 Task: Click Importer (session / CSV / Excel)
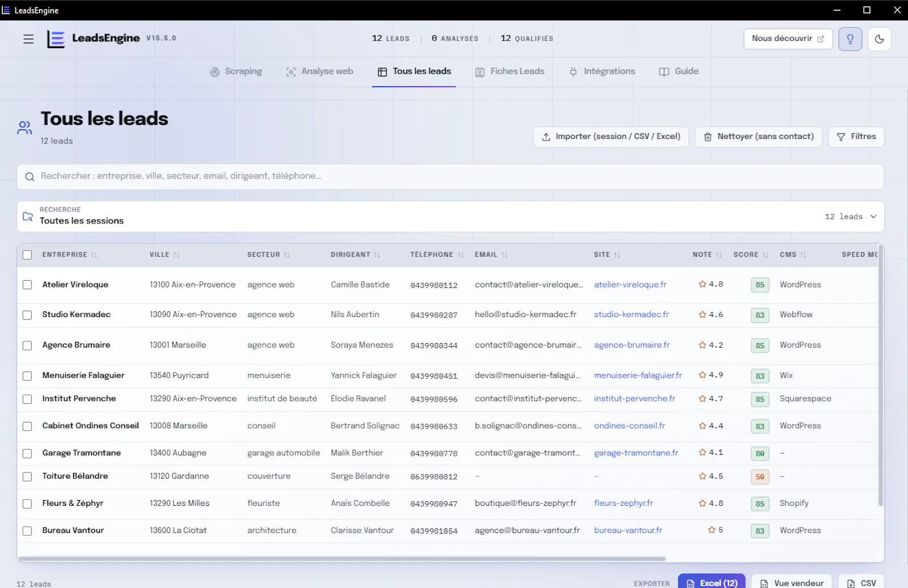click(x=611, y=137)
